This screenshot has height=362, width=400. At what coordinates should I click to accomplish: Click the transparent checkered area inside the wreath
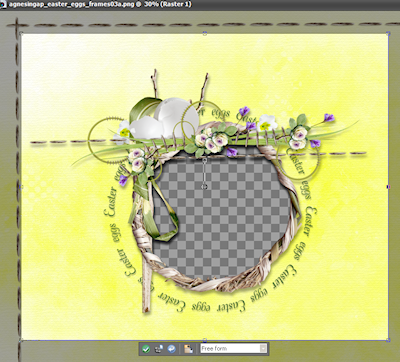(x=223, y=213)
